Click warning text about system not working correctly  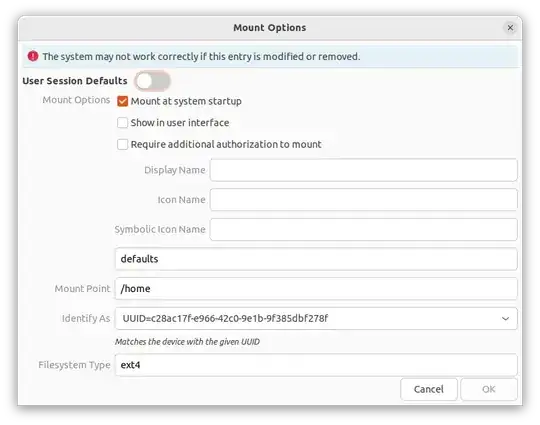tap(201, 56)
